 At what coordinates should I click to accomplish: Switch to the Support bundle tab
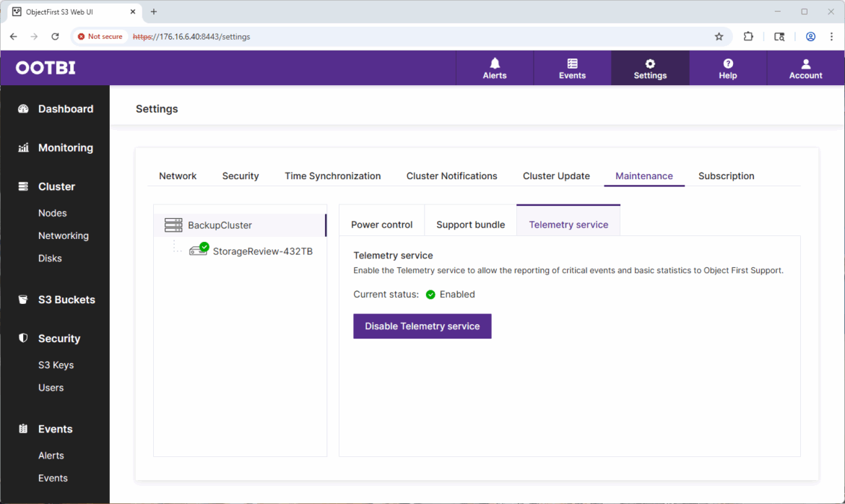coord(470,225)
